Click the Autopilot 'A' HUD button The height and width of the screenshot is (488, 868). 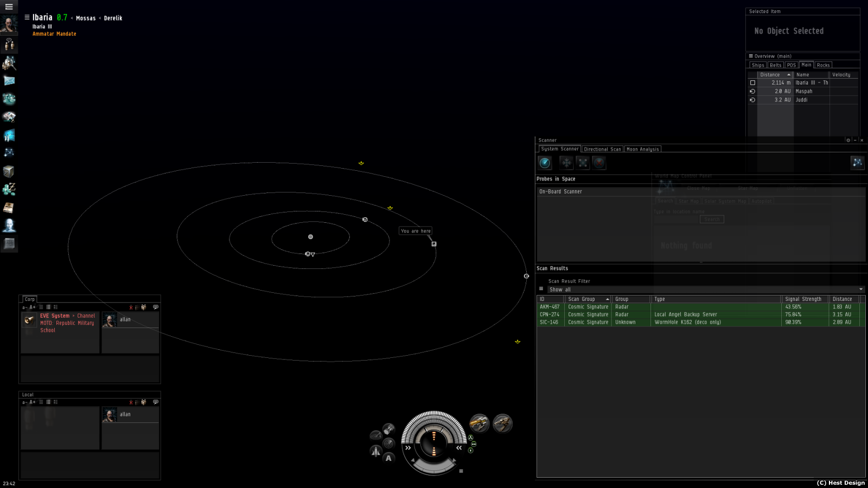(388, 458)
